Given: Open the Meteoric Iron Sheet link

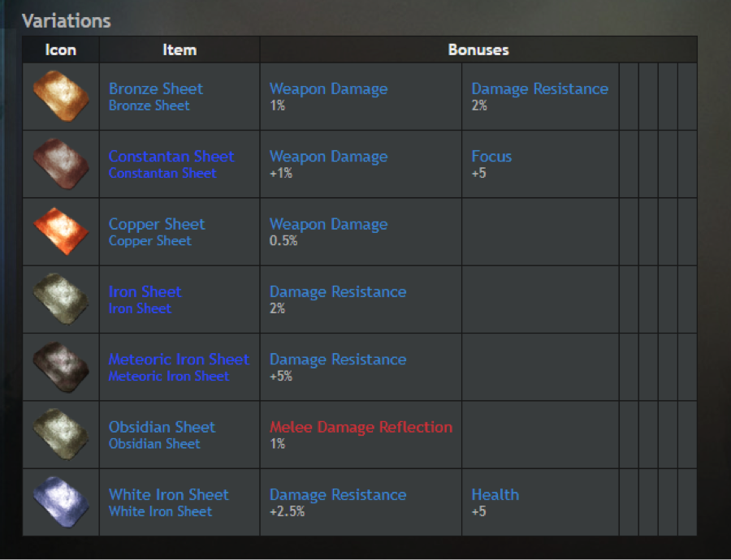Looking at the screenshot, I should 179,360.
